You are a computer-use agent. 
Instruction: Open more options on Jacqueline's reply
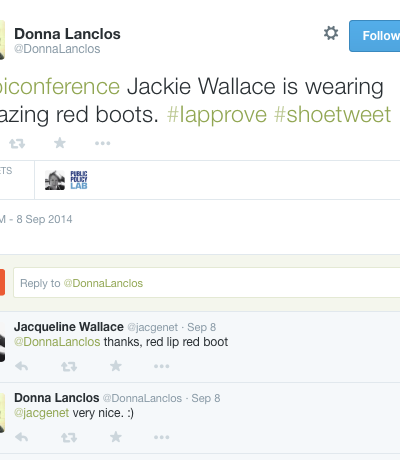pyautogui.click(x=162, y=366)
